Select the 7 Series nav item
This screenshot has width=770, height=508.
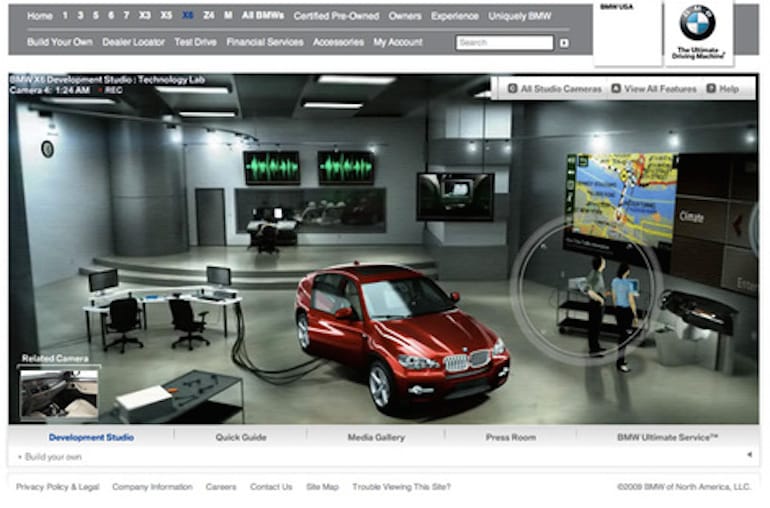pos(126,16)
